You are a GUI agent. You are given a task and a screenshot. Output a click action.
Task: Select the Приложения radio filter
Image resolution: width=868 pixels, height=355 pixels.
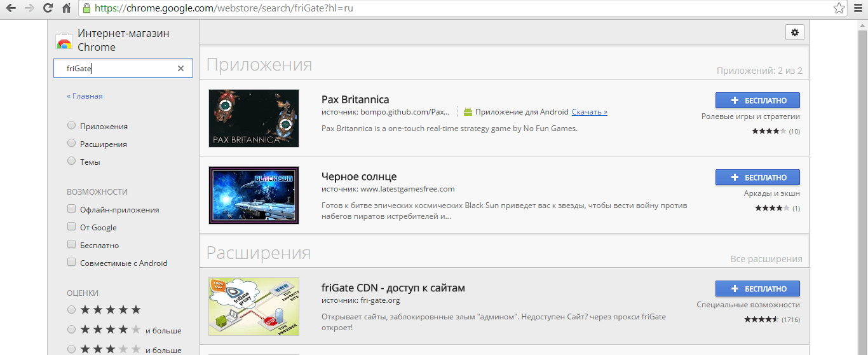coord(72,126)
